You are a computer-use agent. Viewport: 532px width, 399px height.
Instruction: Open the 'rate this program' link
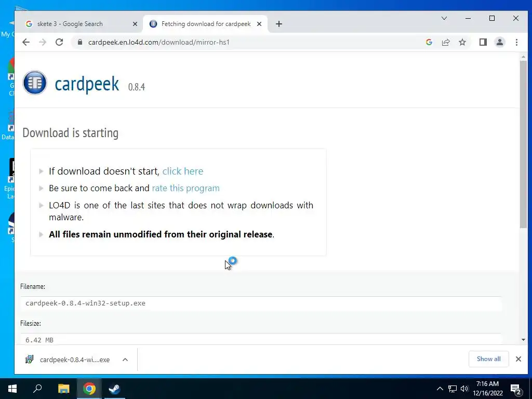click(185, 188)
